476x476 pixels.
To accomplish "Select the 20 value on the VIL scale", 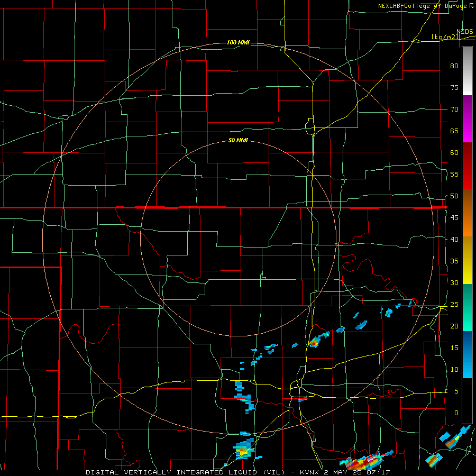I will [x=454, y=326].
